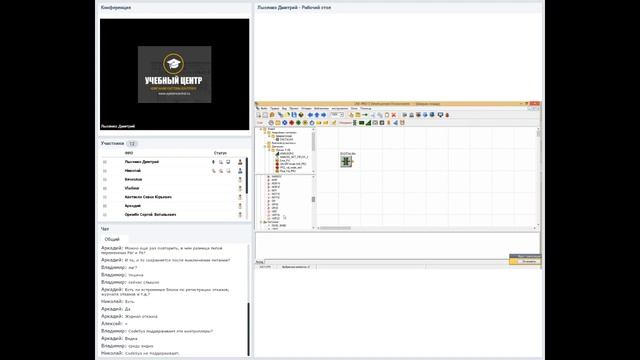Click the Статус column header
640x360 pixels.
(x=220, y=153)
